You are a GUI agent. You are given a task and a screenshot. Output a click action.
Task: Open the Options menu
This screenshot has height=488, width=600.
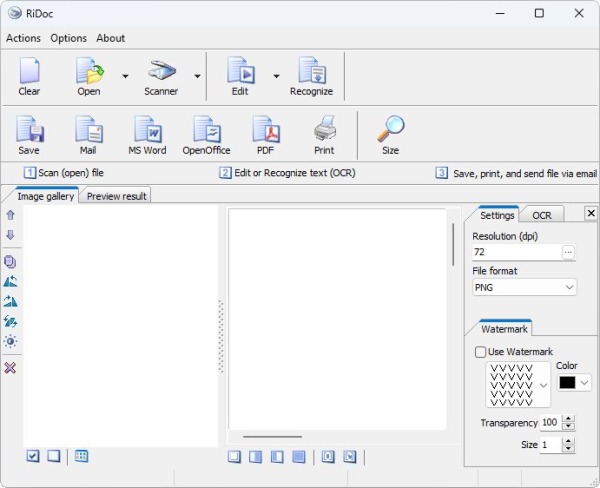[68, 38]
